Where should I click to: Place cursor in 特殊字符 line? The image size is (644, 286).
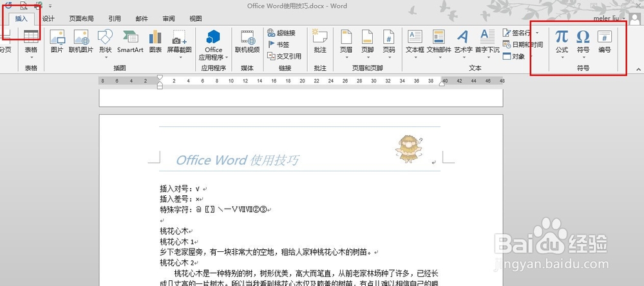coord(214,209)
